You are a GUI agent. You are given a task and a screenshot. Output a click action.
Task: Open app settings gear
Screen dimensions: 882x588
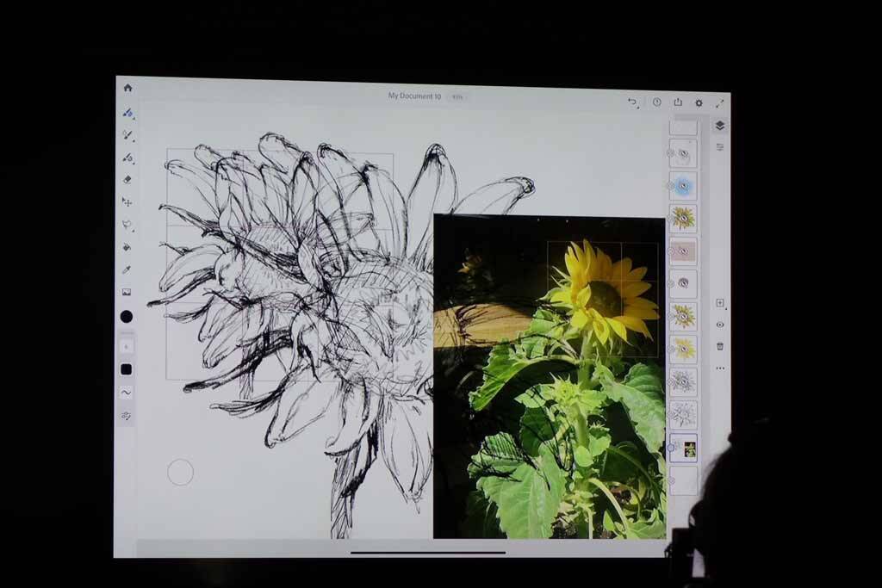699,103
